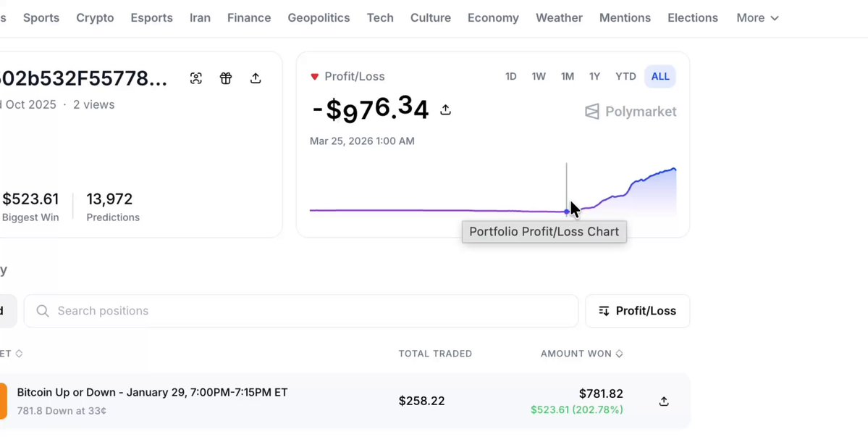Select the 1W chart range
This screenshot has height=437, width=868.
click(x=539, y=76)
